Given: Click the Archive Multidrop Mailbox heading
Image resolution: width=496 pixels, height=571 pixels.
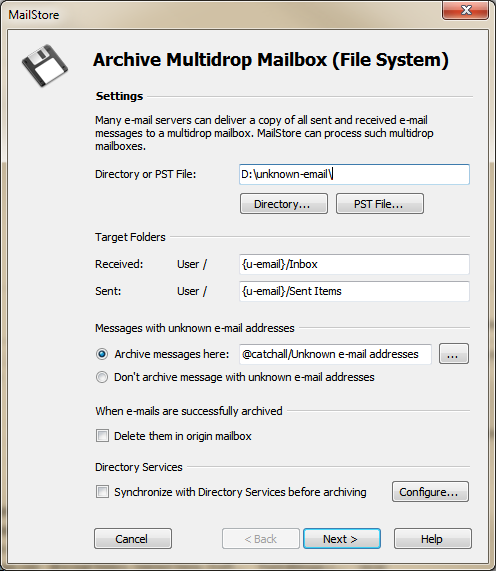Looking at the screenshot, I should coord(271,60).
